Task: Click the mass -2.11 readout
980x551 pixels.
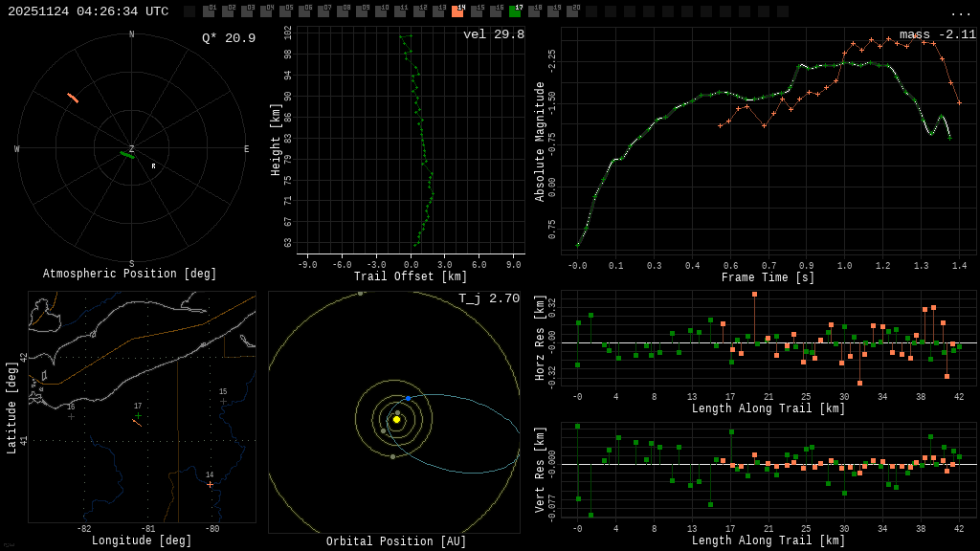Action: 938,34
